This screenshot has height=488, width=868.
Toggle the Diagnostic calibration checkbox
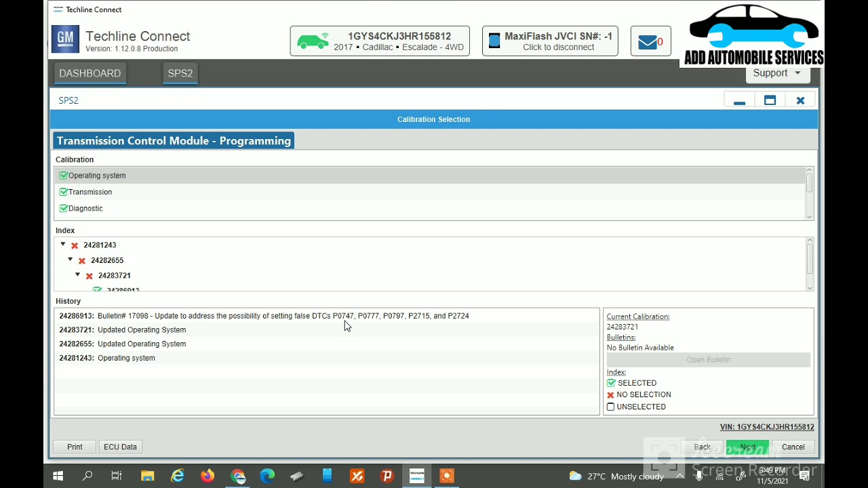(x=63, y=208)
